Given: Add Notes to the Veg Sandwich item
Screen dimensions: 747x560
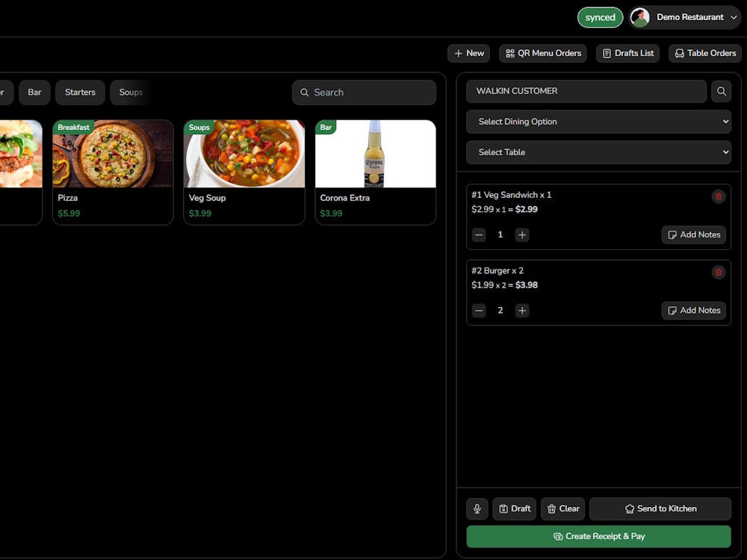Looking at the screenshot, I should click(x=694, y=234).
